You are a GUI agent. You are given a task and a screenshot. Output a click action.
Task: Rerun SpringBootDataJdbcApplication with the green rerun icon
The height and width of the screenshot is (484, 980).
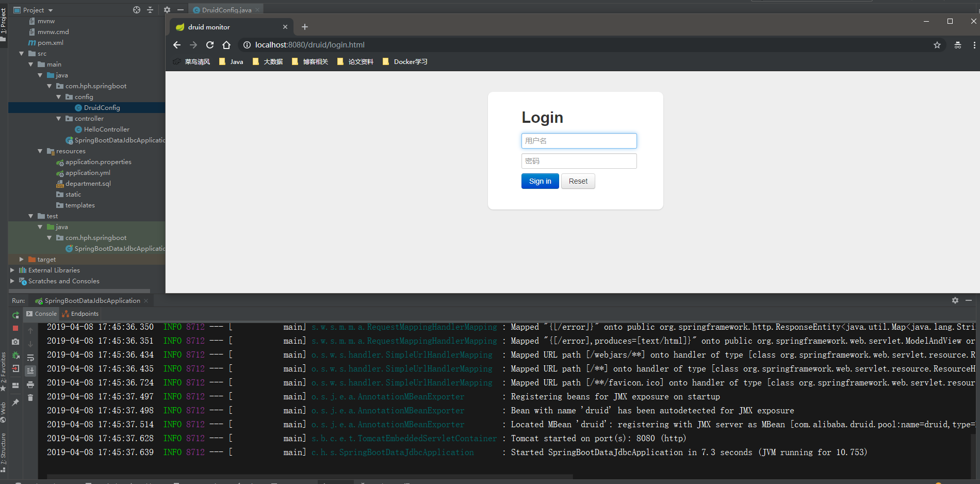pyautogui.click(x=15, y=315)
